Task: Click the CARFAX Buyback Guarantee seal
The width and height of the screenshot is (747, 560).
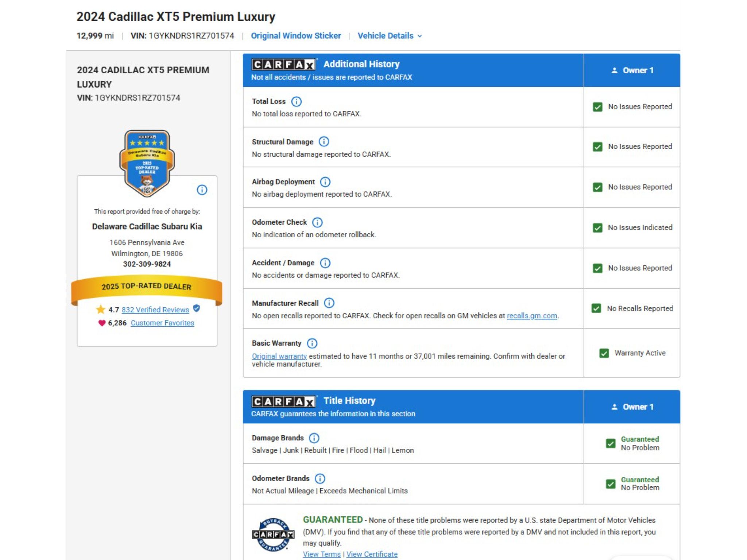Action: point(273,534)
